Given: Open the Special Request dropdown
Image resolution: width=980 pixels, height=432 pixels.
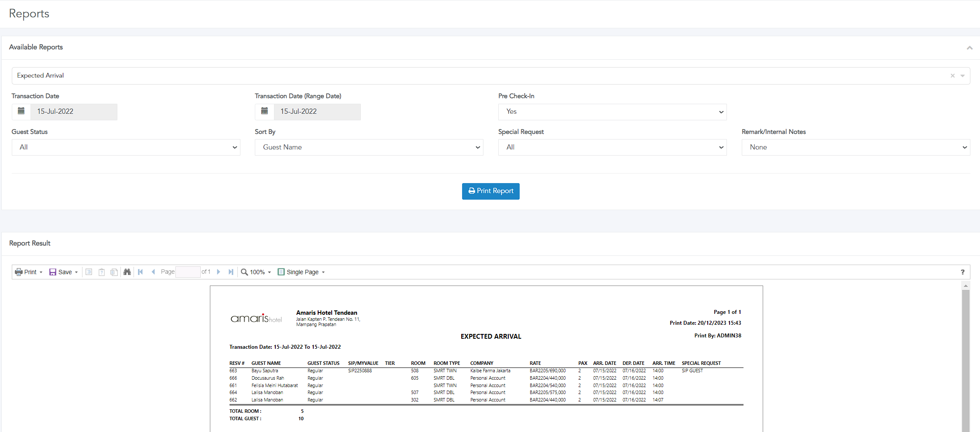Looking at the screenshot, I should pyautogui.click(x=612, y=147).
